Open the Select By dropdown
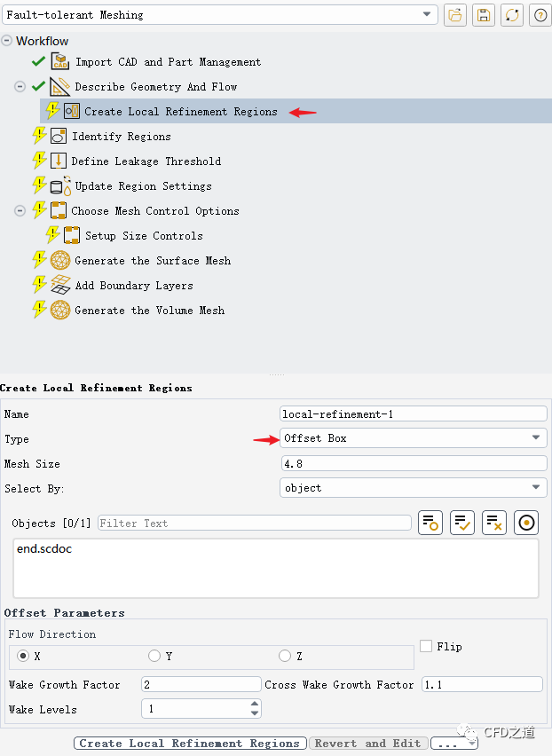552x756 pixels. coord(536,487)
